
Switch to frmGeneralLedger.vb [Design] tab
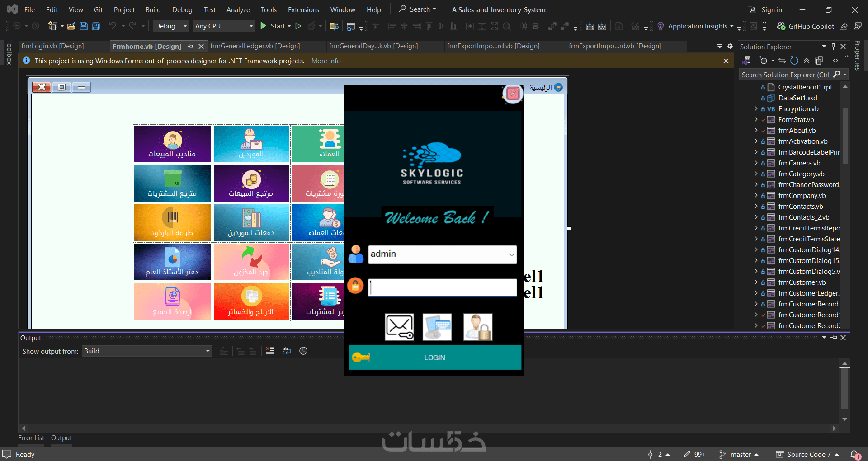[x=255, y=46]
